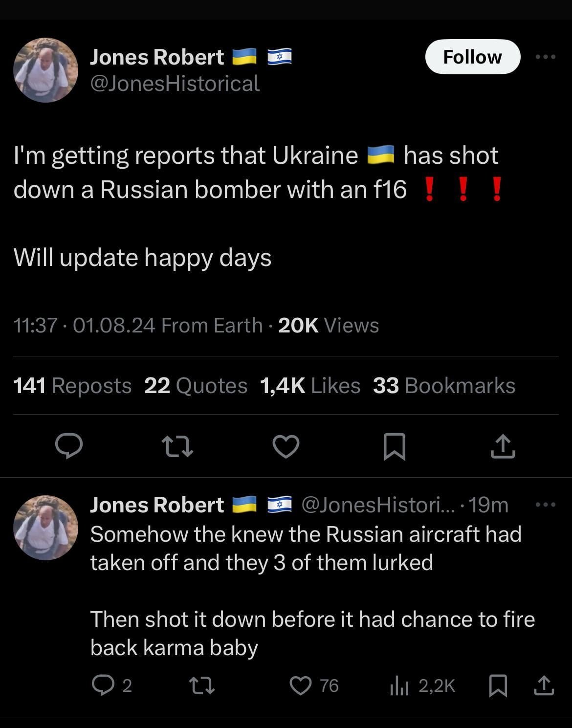This screenshot has width=572, height=728.
Task: Open the @JonesHistorical handle in header
Action: [x=175, y=84]
